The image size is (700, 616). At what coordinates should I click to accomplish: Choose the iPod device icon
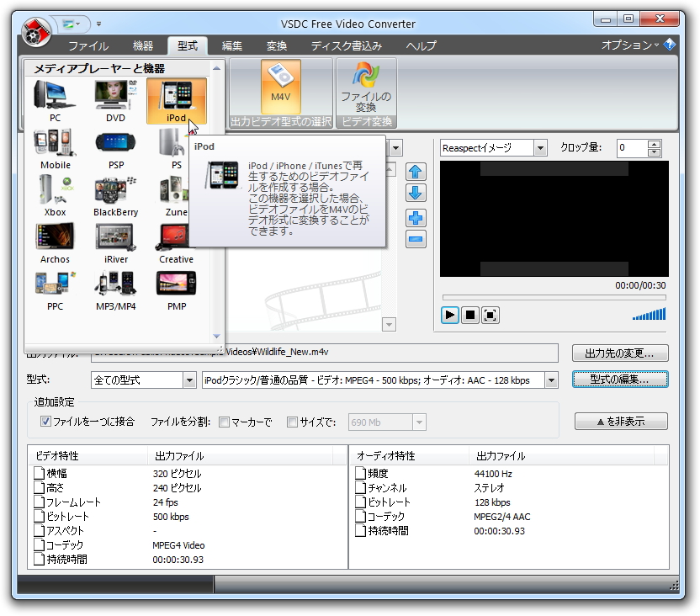click(177, 101)
